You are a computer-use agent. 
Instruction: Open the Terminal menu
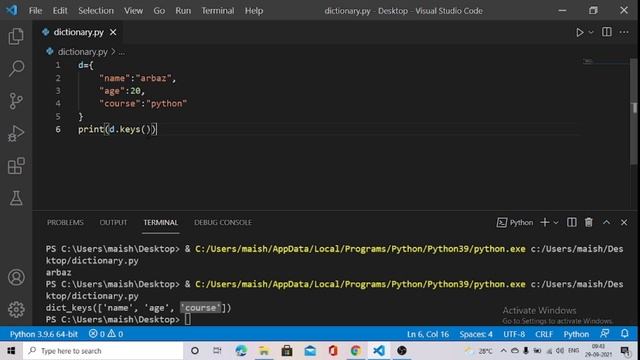point(218,11)
